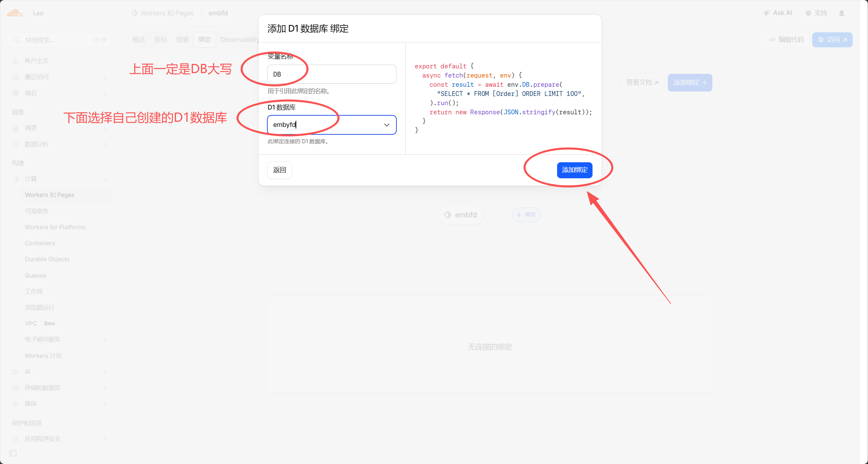
Task: Switch to the 绑定 tab
Action: click(x=204, y=39)
